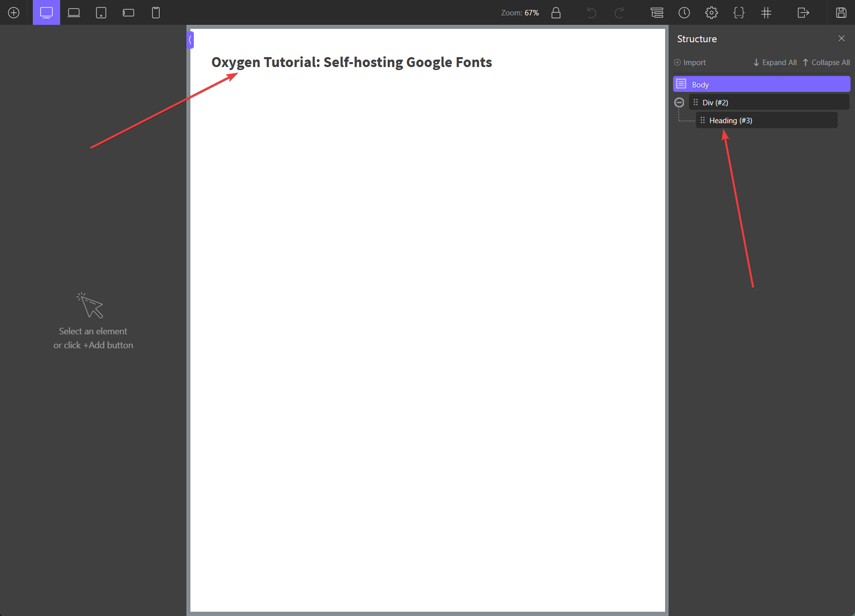Screen dimensions: 855x616
Task: Click the Body icon in Structure
Action: point(681,84)
